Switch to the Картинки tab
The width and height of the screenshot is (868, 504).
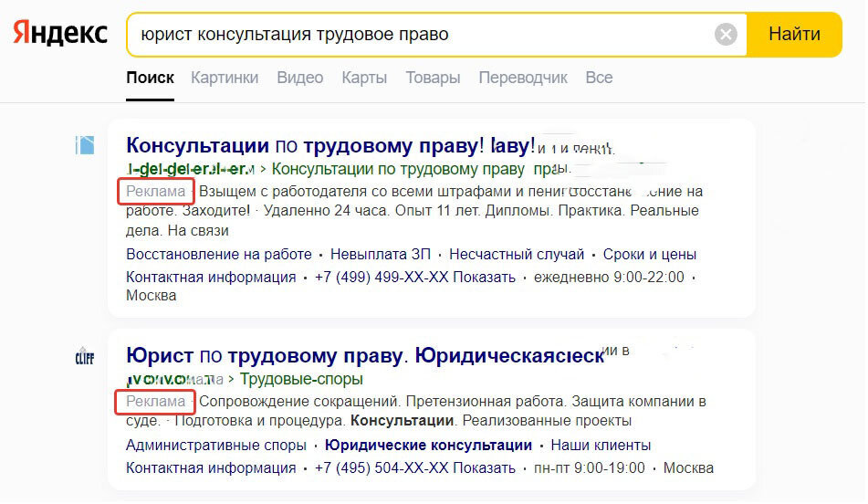225,78
